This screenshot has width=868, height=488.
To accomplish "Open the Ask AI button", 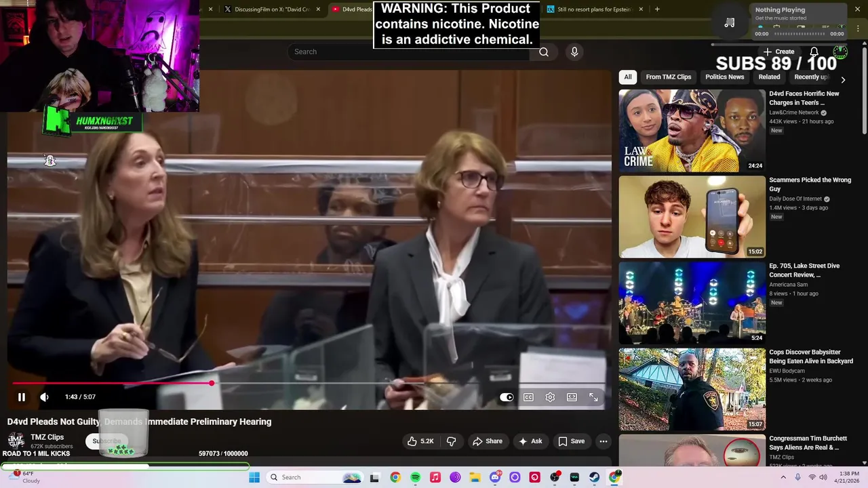I will [x=530, y=441].
